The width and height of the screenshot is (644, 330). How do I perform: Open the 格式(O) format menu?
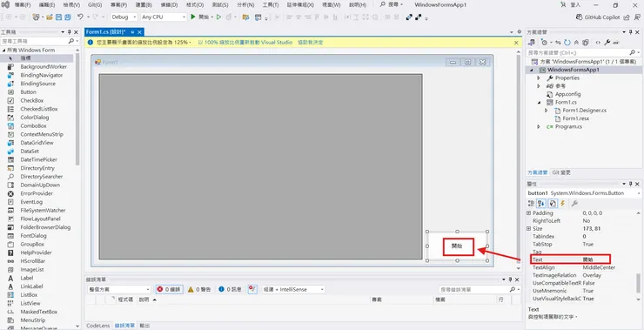195,5
